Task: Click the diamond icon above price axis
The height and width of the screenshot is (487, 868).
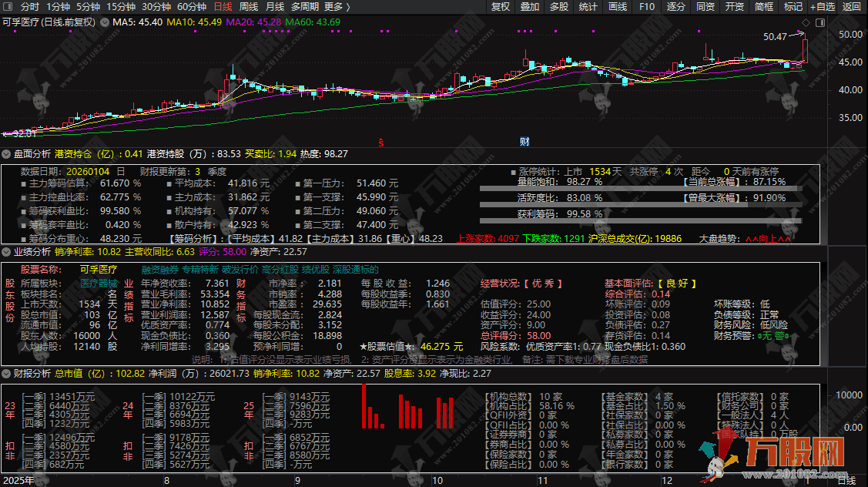Action: (x=805, y=22)
